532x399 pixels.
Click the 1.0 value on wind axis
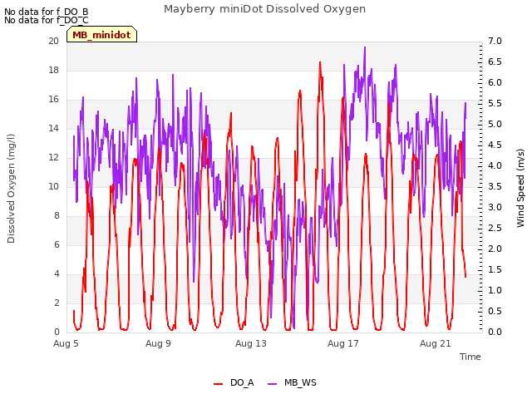(x=495, y=290)
